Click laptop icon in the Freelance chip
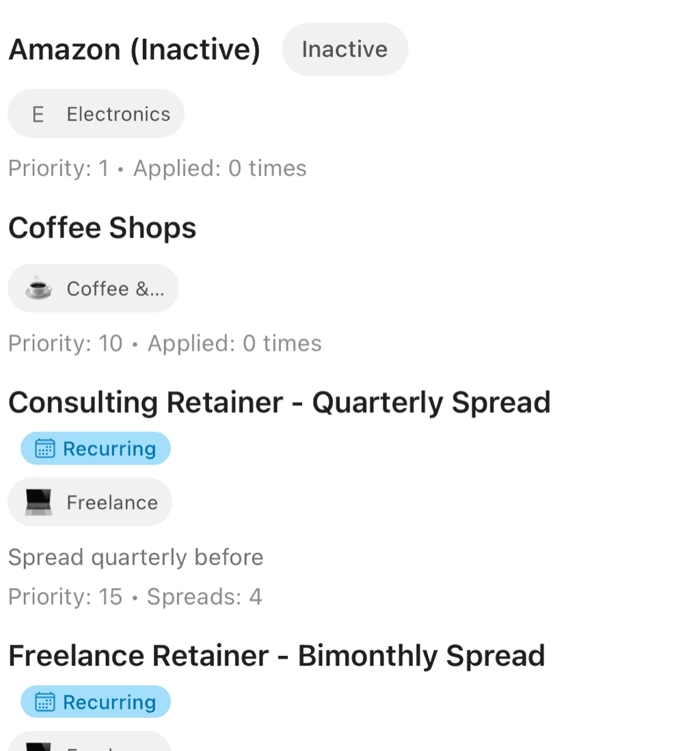This screenshot has height=751, width=700. 38,503
